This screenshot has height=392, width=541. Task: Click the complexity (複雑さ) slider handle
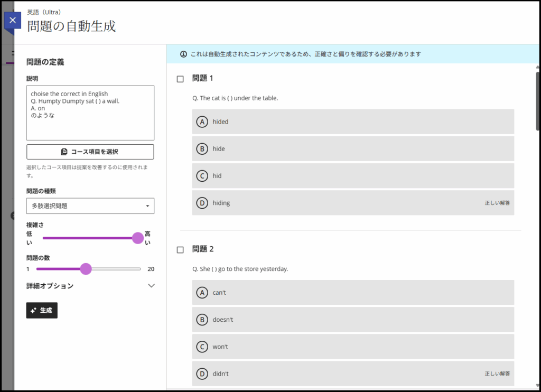pyautogui.click(x=138, y=238)
